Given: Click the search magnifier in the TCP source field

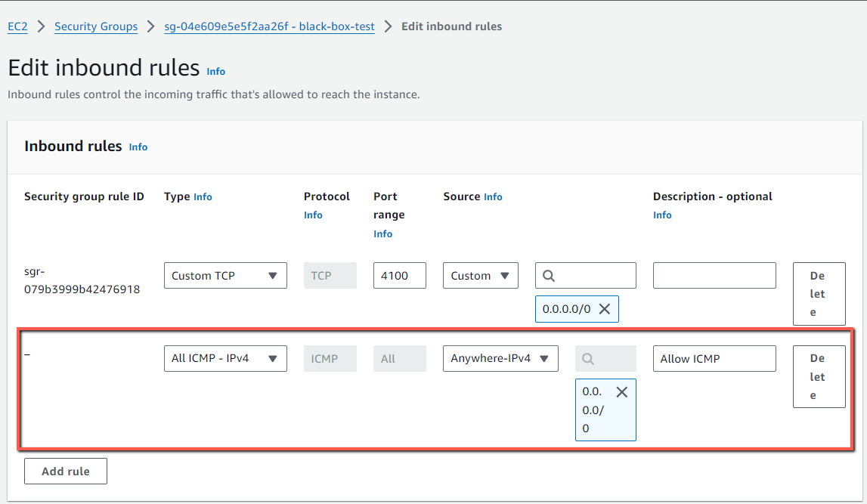Looking at the screenshot, I should 548,275.
